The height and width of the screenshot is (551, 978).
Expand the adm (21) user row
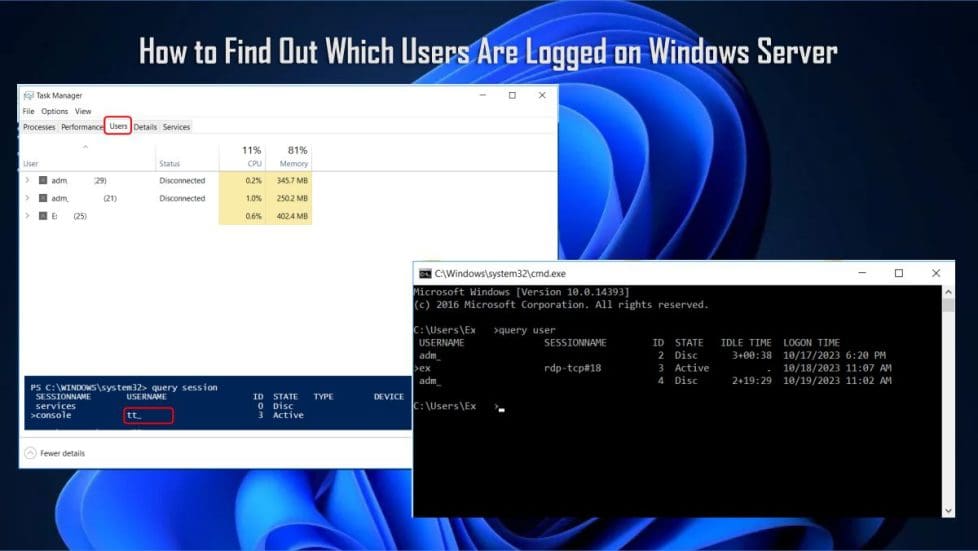(27, 198)
